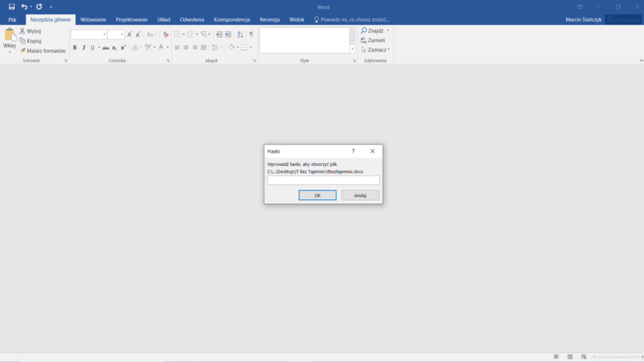Viewport: 644px width, 362px height.
Task: Toggle italic formatting button
Action: (84, 48)
